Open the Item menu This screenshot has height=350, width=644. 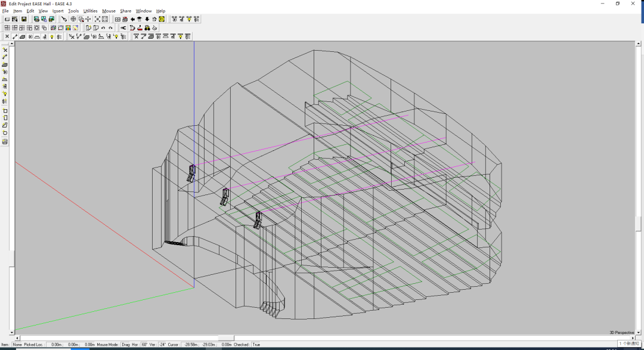pyautogui.click(x=18, y=11)
